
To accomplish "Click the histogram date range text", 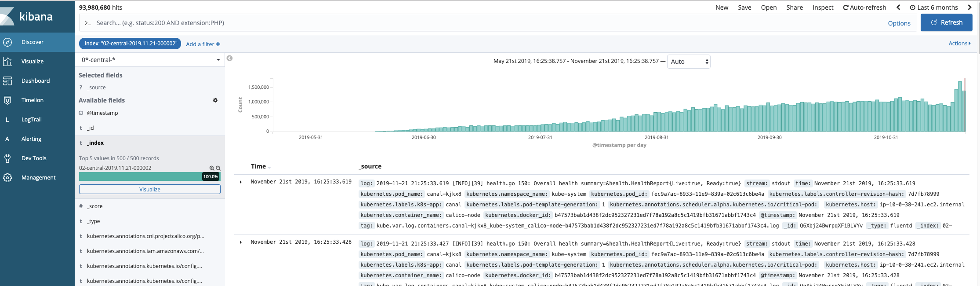I will (x=576, y=61).
